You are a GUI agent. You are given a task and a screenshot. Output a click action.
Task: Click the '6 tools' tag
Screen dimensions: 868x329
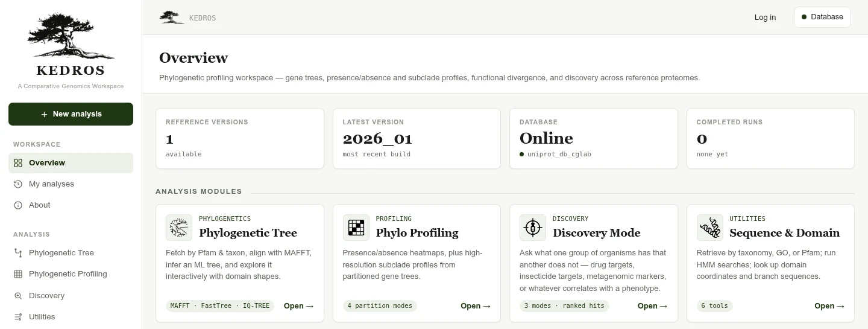(x=715, y=306)
